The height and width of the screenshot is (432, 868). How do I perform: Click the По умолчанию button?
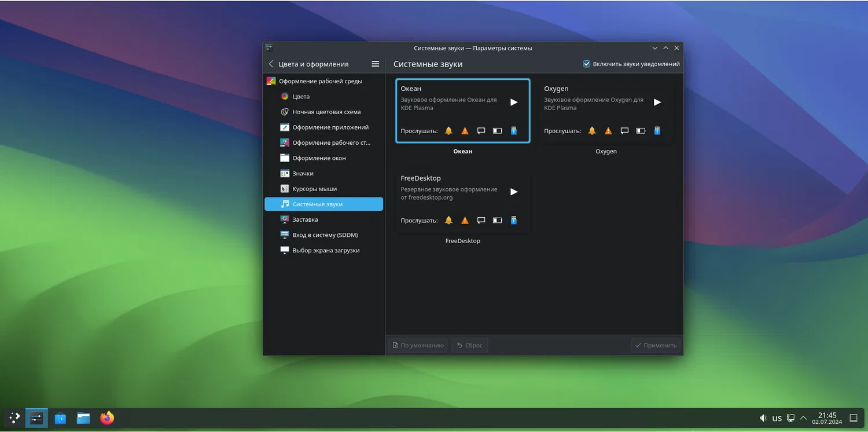(x=418, y=345)
